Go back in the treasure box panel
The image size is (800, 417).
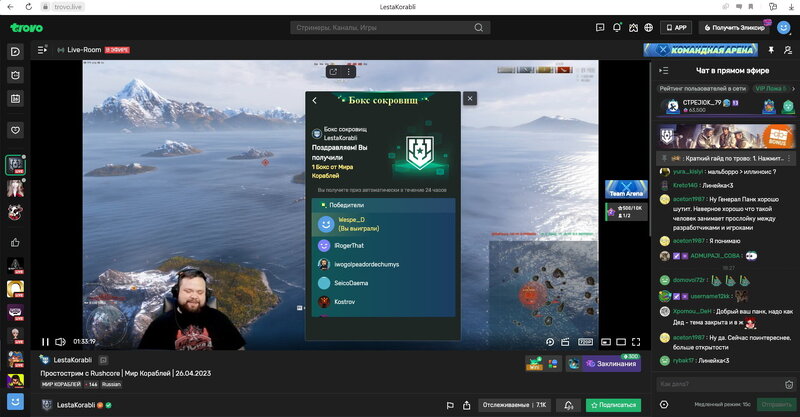click(x=315, y=100)
